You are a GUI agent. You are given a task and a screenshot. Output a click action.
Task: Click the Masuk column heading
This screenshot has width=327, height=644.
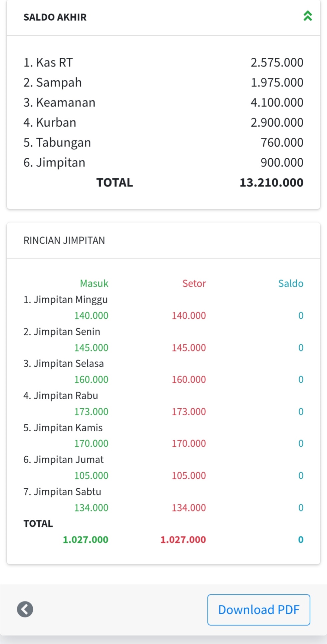click(94, 284)
